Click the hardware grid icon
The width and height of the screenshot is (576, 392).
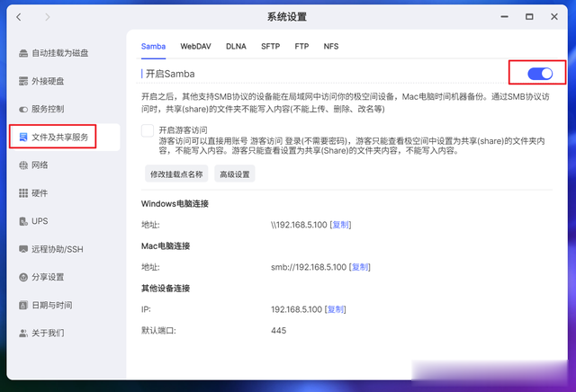point(23,193)
